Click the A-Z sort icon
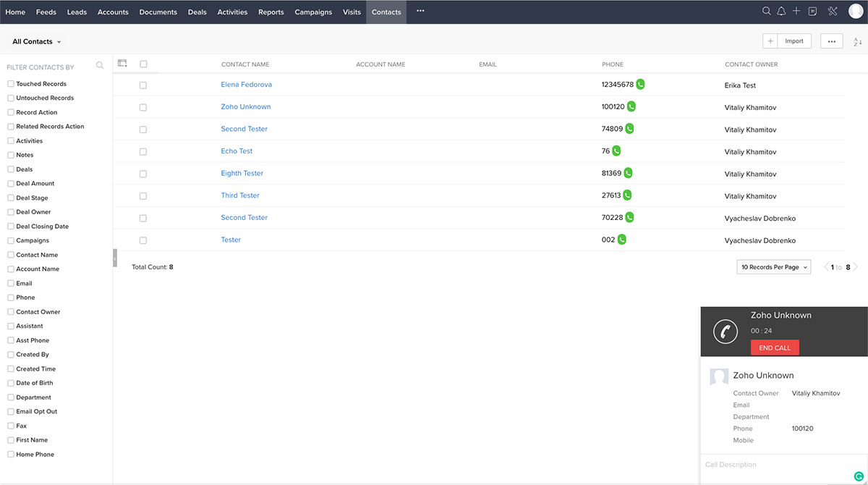This screenshot has height=485, width=868. [x=858, y=41]
